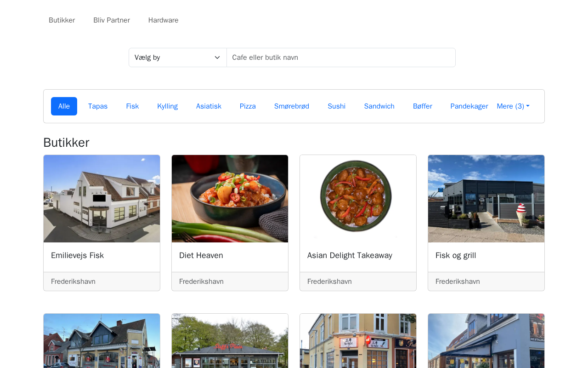Open the Vælg by city dropdown

click(177, 57)
